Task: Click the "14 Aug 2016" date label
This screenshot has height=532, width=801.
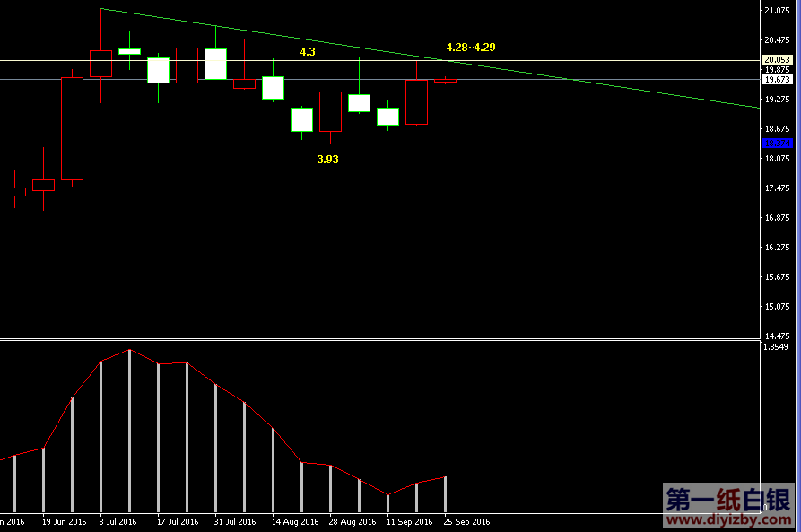Action: (x=294, y=521)
